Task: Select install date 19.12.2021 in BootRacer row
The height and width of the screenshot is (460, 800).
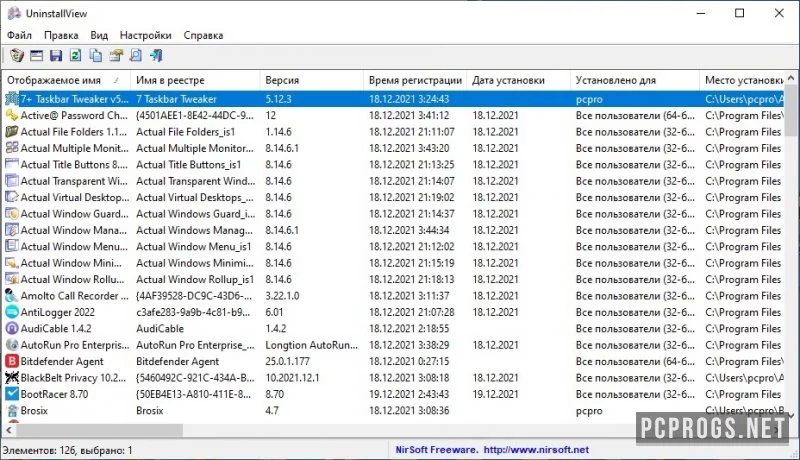Action: click(495, 394)
